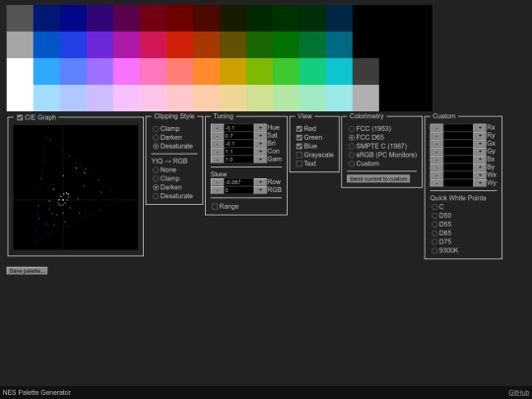Open the GitHub link
The width and height of the screenshot is (532, 399).
pos(518,392)
